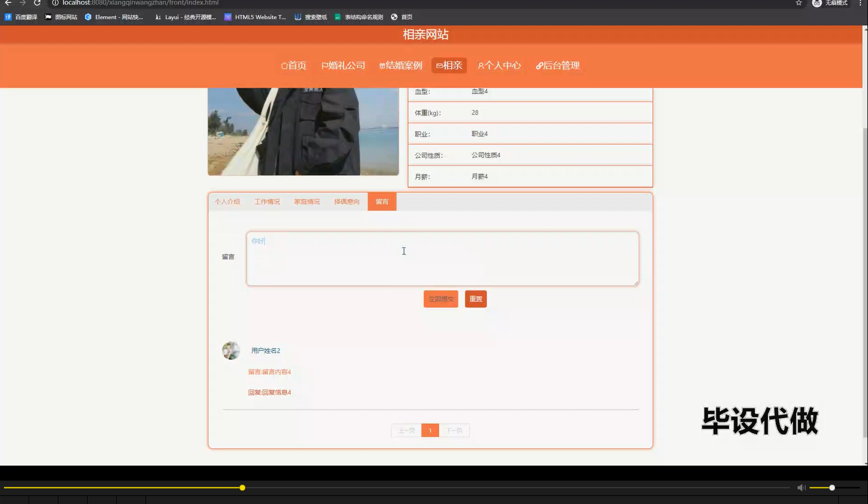This screenshot has height=504, width=868.
Task: Open the Element bookmark
Action: click(x=114, y=17)
